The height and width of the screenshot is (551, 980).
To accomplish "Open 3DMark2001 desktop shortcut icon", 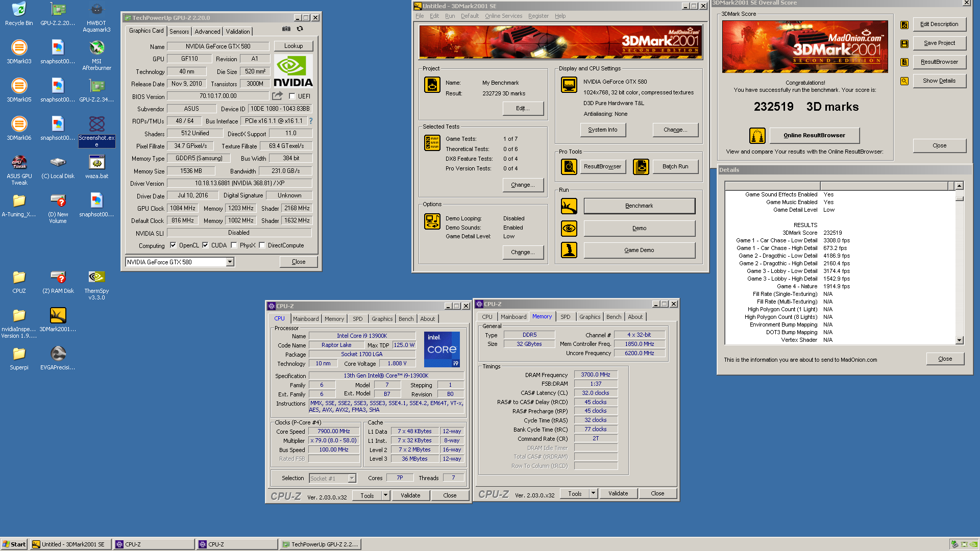I will 58,319.
